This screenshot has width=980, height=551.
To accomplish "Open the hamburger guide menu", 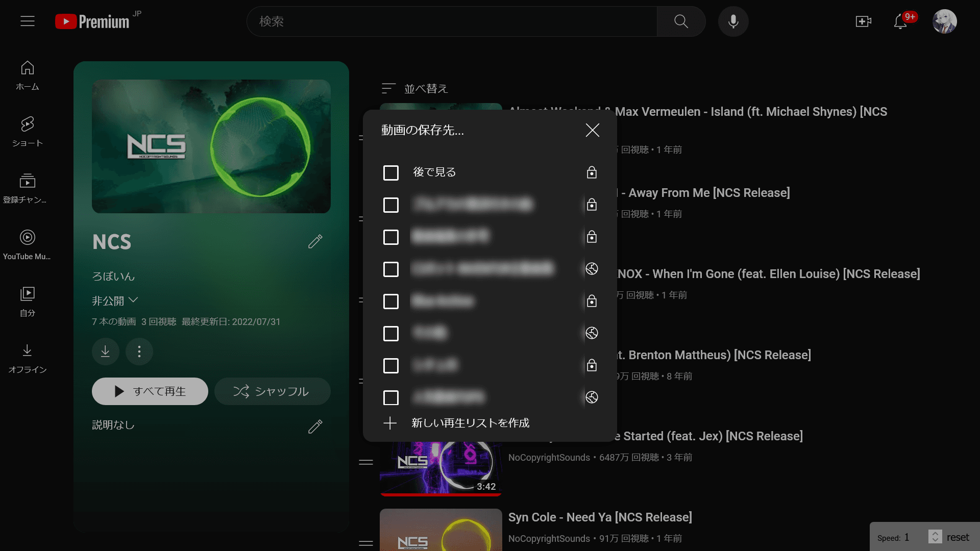I will click(x=28, y=21).
